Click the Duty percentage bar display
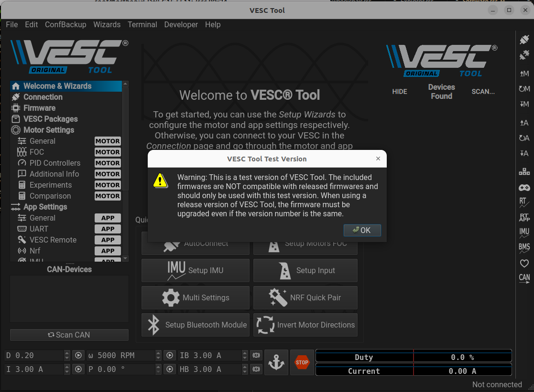The width and height of the screenshot is (534, 392). tap(413, 357)
